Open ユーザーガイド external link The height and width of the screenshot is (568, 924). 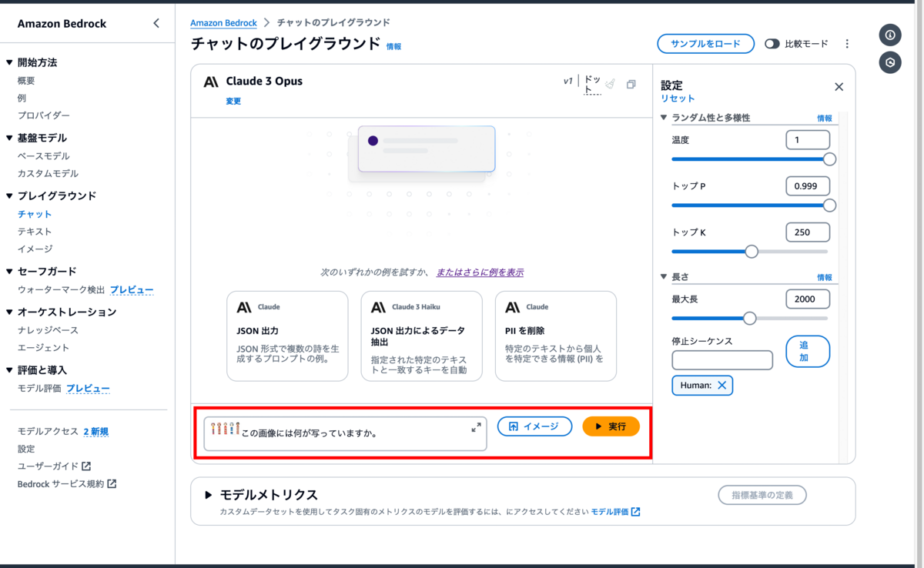click(x=54, y=466)
